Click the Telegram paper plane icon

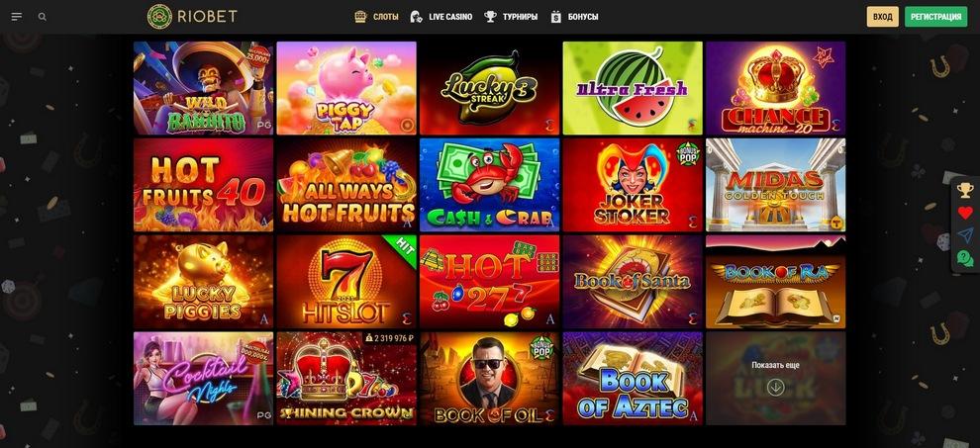coord(965,235)
